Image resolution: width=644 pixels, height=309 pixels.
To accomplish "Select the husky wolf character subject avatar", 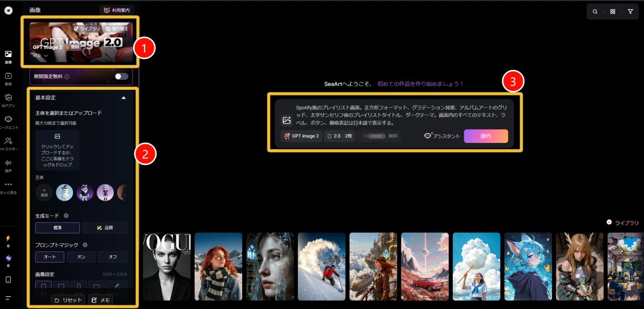I will point(85,193).
